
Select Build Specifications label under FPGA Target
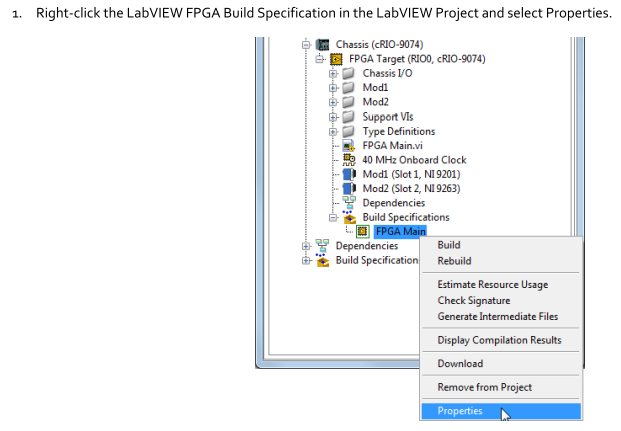click(406, 217)
